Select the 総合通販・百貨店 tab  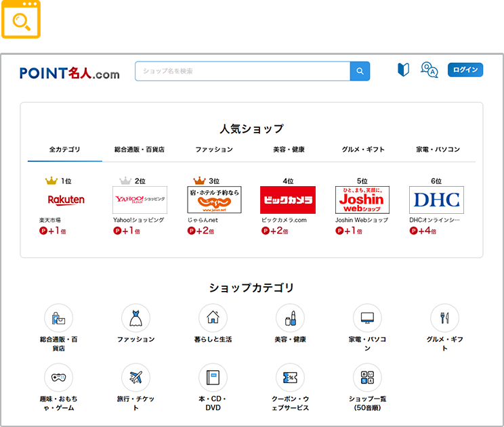coord(140,150)
